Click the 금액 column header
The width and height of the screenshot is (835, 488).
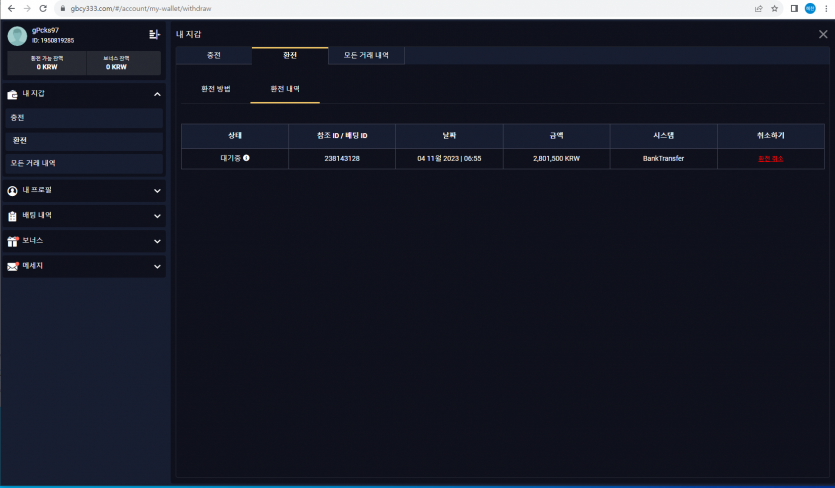tap(556, 136)
